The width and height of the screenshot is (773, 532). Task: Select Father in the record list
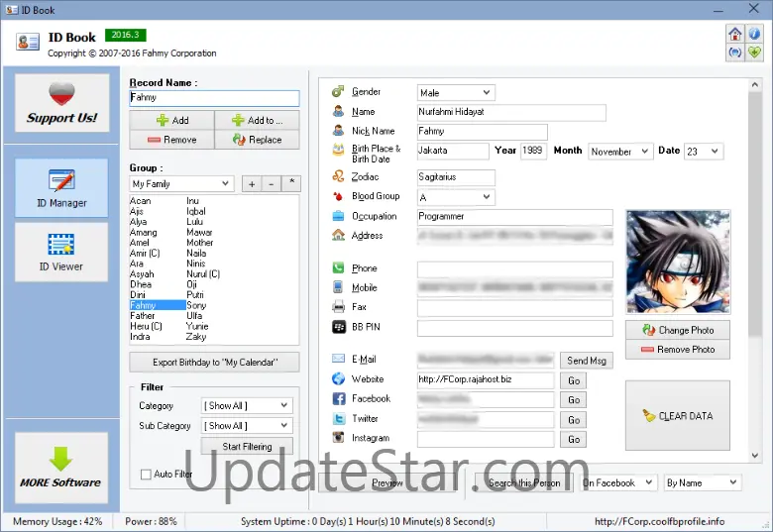pos(143,315)
